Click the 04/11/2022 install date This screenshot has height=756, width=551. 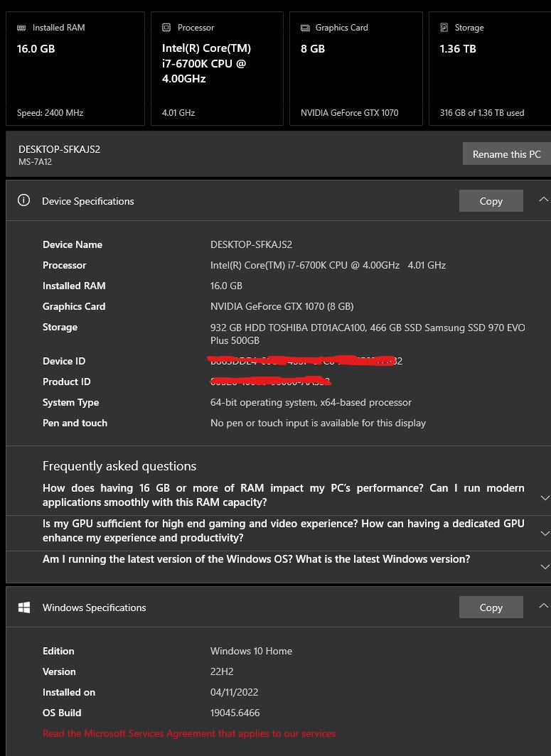click(235, 692)
